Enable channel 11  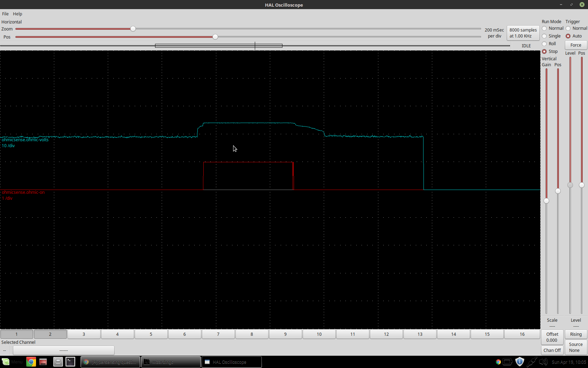[x=352, y=334]
